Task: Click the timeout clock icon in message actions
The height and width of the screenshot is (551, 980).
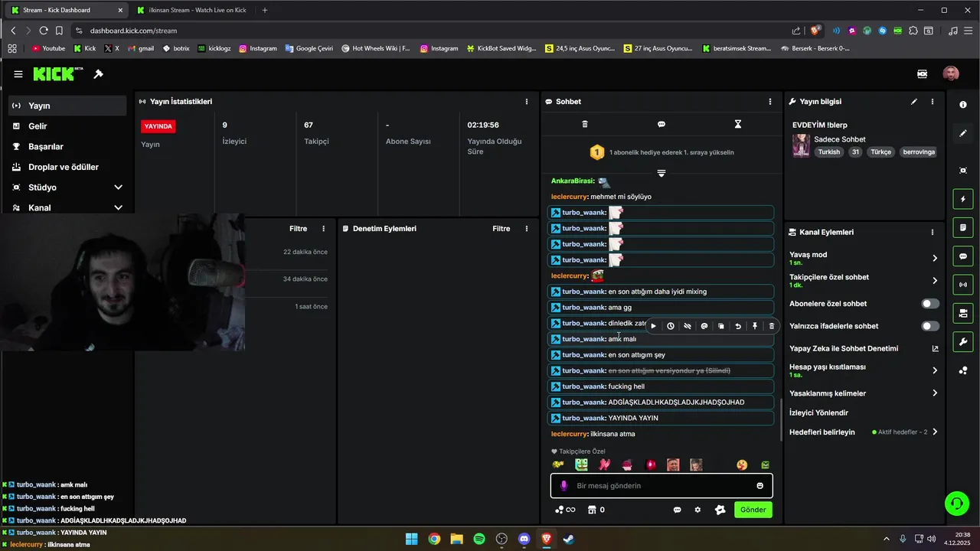Action: [671, 326]
